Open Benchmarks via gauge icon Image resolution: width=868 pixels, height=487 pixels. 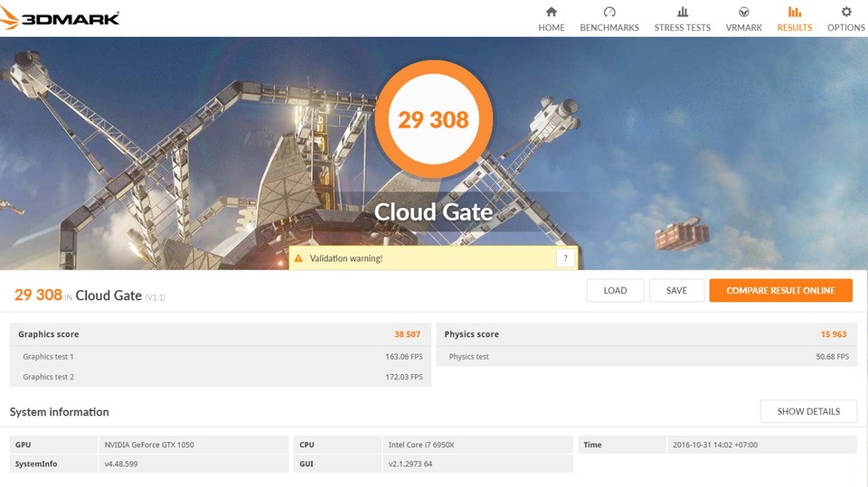609,12
